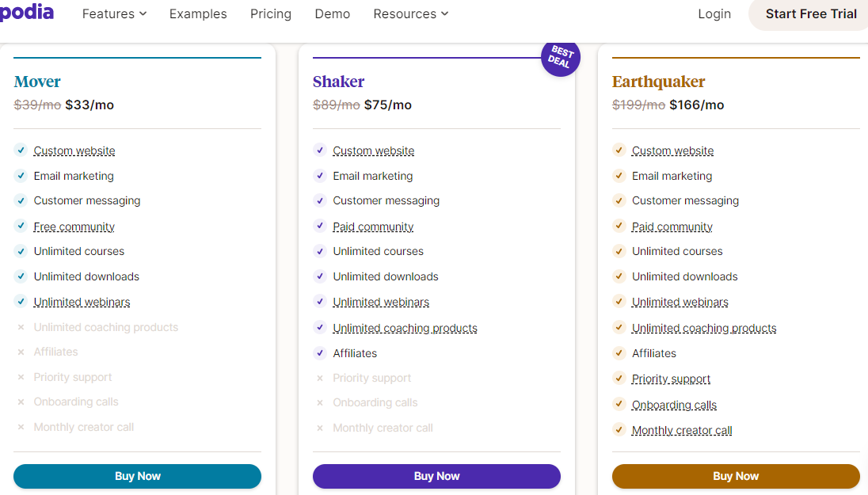Click the $166/mo Earthquaker price
This screenshot has height=495, width=868.
696,105
